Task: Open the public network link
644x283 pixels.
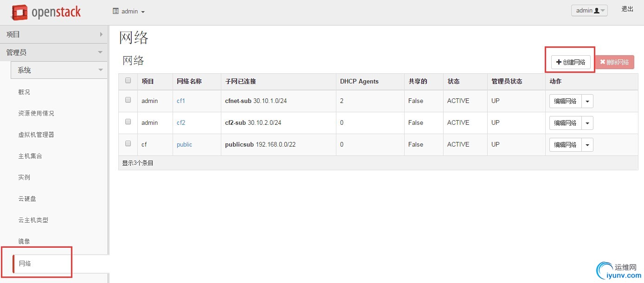Action: pos(184,145)
